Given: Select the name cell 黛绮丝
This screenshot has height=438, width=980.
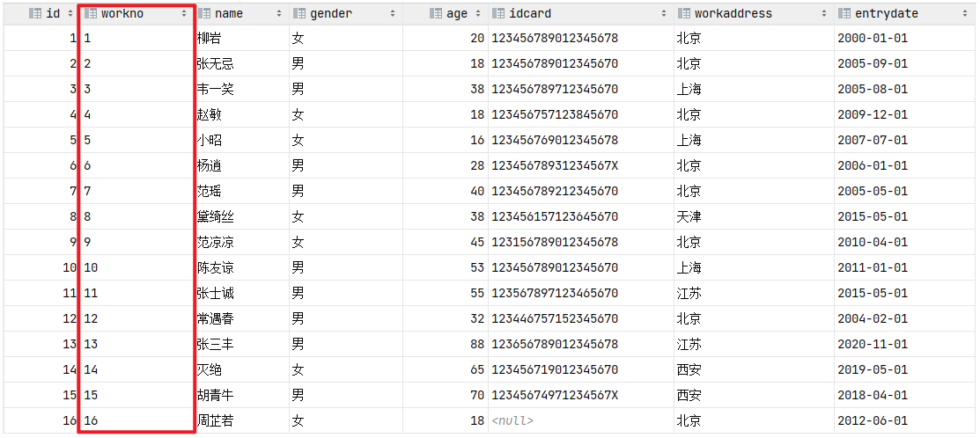Looking at the screenshot, I should (215, 216).
